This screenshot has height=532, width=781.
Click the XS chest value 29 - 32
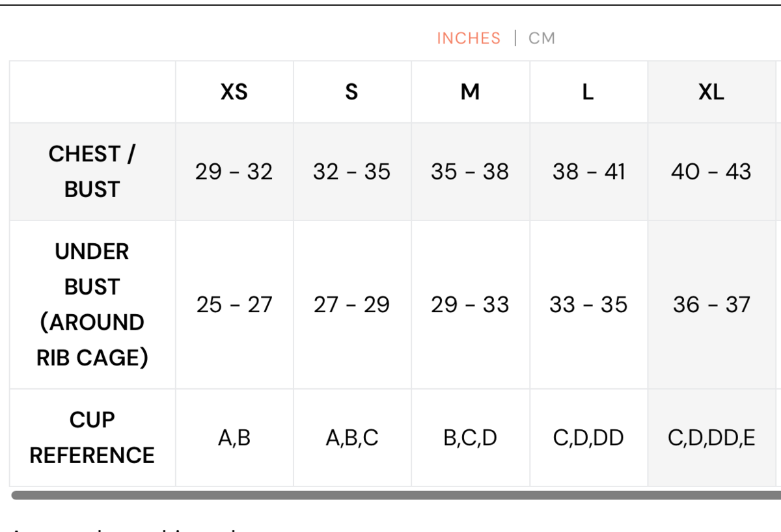point(234,172)
